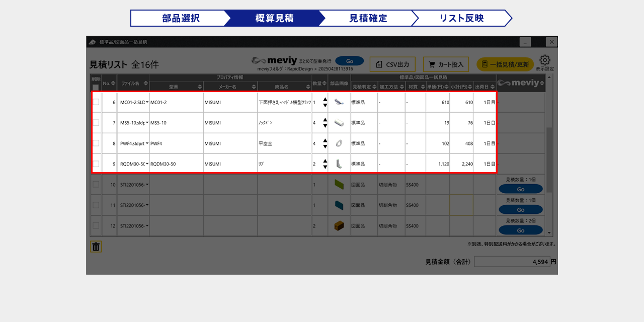644x322 pixels.
Task: Click the quantity stepper for row 7
Action: point(325,123)
